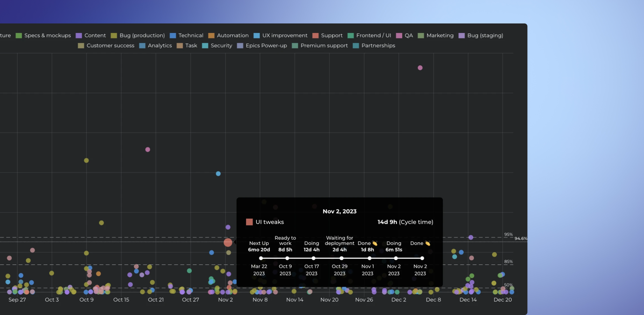Click the Oct 9 axis label
The image size is (644, 315).
(x=86, y=300)
